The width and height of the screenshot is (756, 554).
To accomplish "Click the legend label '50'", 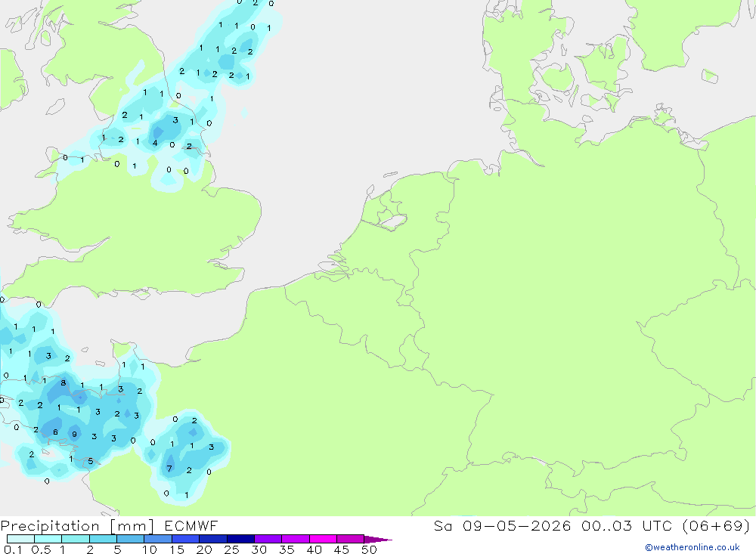I will (x=369, y=549).
